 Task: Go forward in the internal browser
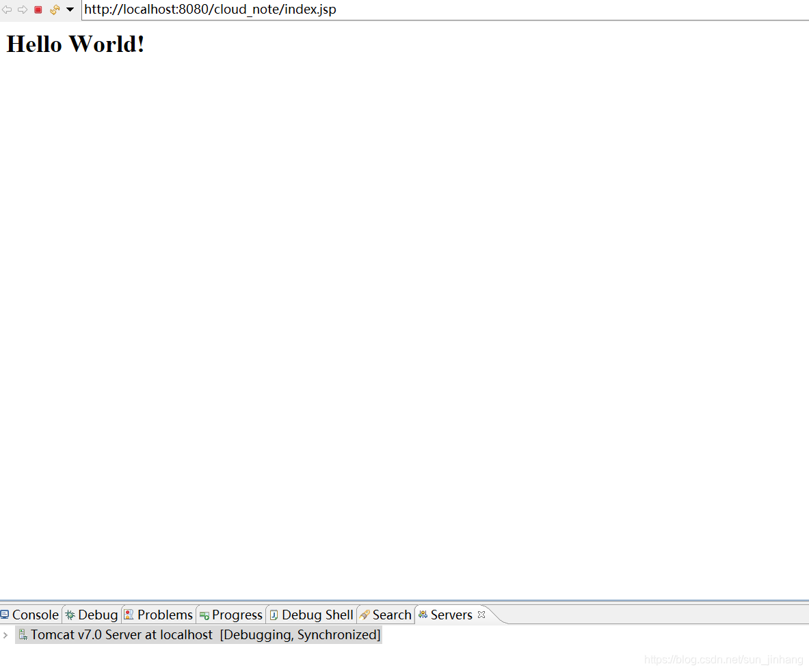coord(22,10)
